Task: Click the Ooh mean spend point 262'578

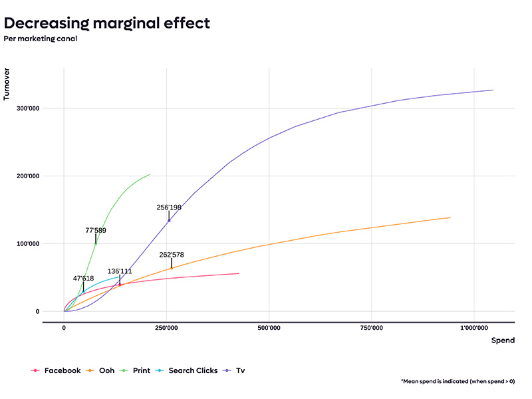Action: (x=172, y=269)
